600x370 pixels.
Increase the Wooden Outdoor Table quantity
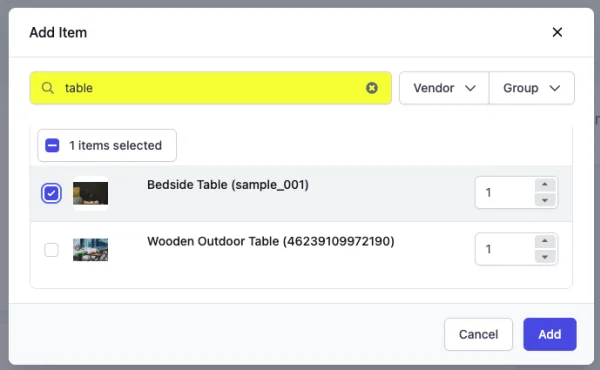tap(545, 241)
